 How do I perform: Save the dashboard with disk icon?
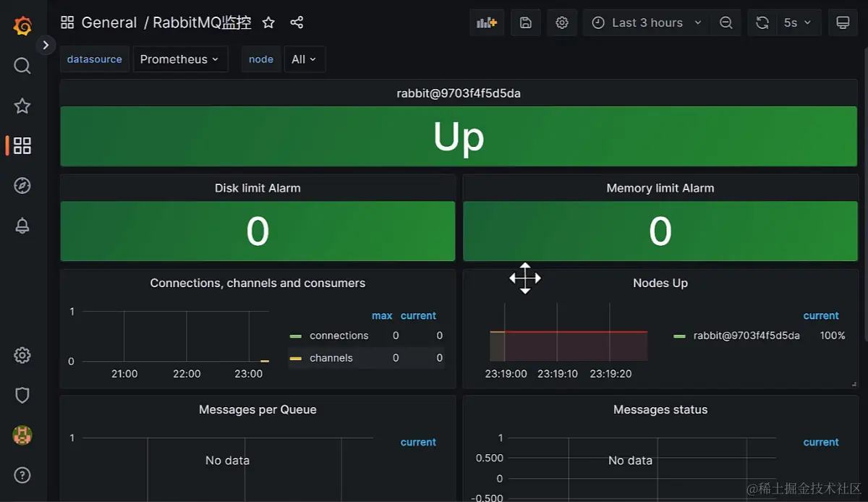click(x=526, y=22)
